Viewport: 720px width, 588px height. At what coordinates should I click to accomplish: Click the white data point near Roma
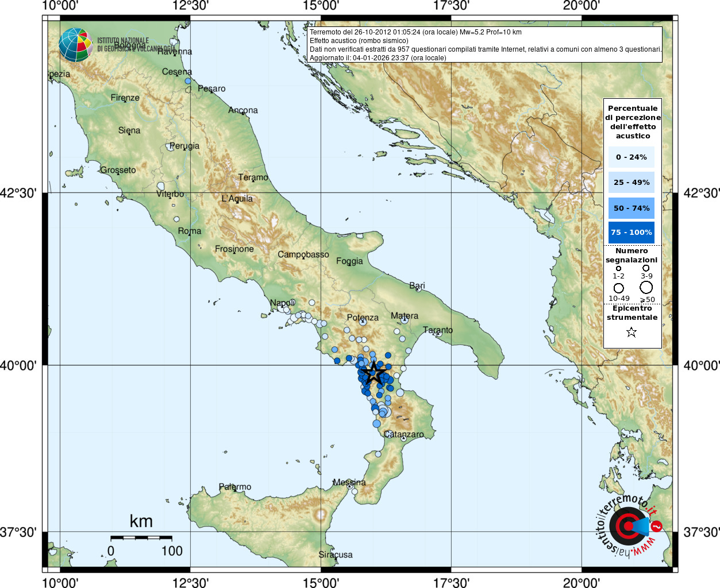[176, 219]
